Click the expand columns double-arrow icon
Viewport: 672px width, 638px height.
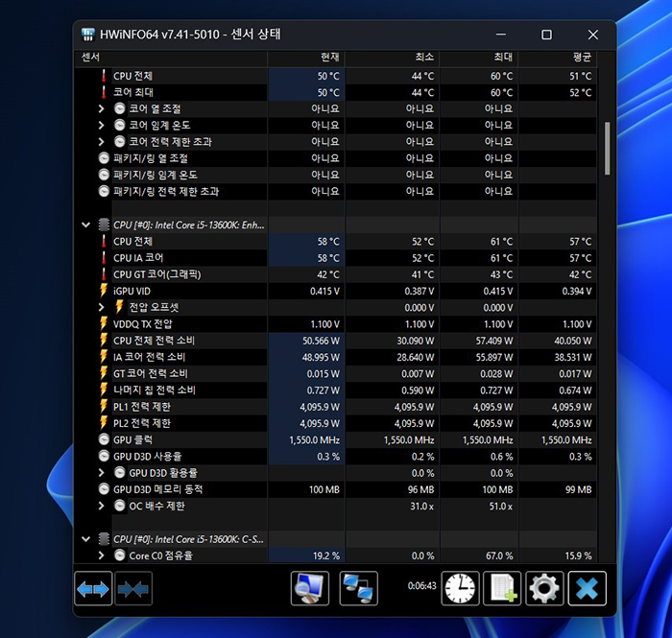pos(93,588)
